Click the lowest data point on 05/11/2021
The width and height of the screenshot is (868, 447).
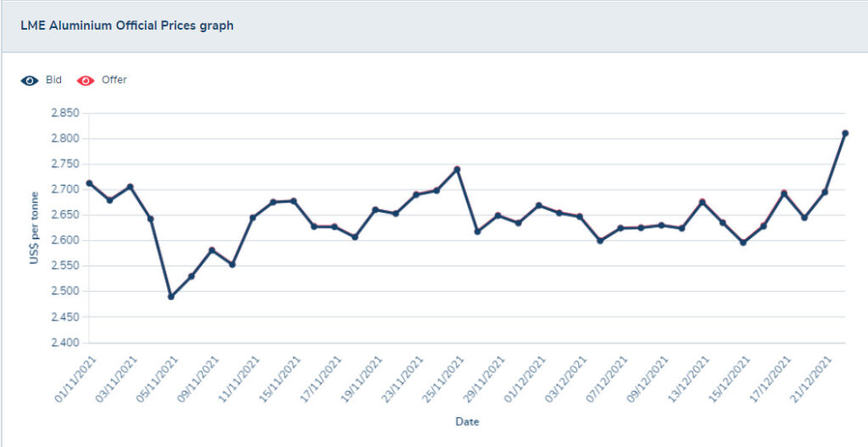click(171, 297)
